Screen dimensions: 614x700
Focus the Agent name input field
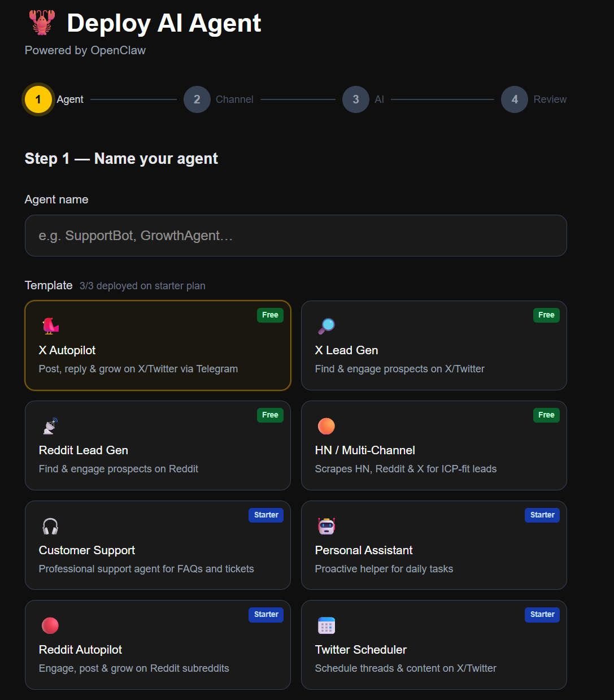[295, 236]
